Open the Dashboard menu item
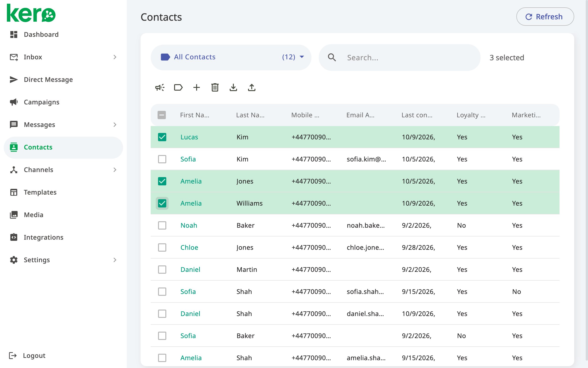The image size is (588, 368). pyautogui.click(x=63, y=34)
